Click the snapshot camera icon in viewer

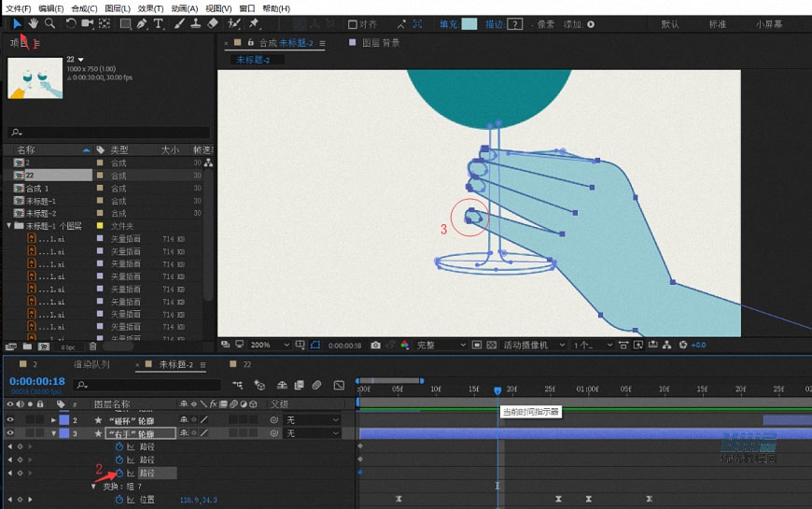pos(375,345)
